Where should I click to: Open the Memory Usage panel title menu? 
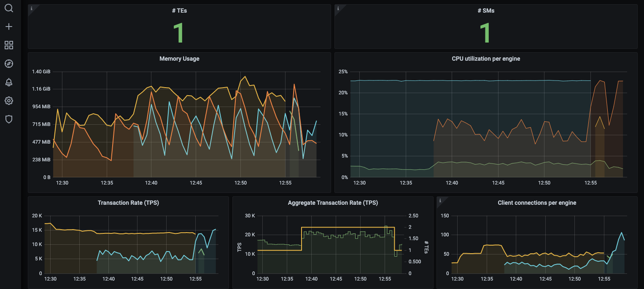(x=179, y=59)
